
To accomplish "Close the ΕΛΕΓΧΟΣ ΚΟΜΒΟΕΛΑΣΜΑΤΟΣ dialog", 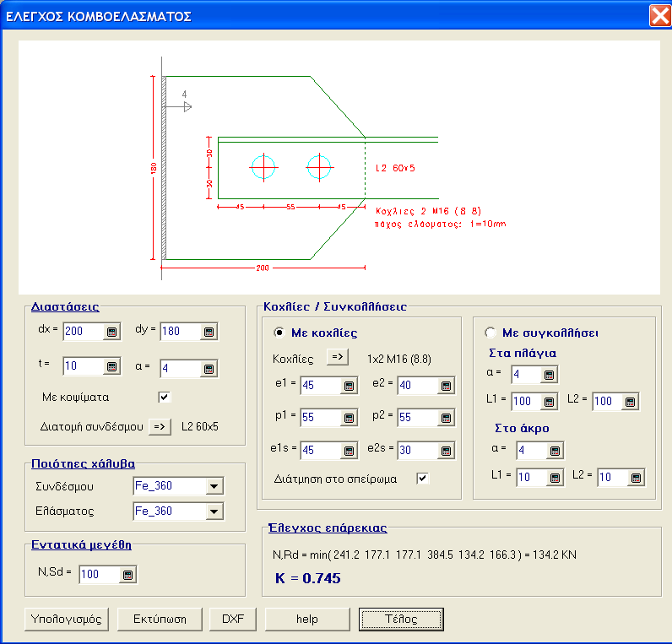I will click(660, 16).
